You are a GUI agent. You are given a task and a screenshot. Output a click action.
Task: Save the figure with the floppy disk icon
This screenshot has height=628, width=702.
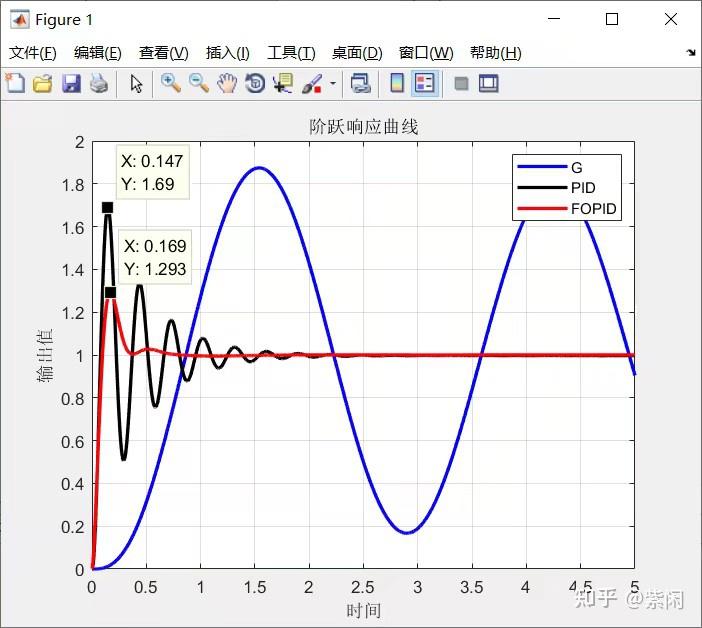71,84
